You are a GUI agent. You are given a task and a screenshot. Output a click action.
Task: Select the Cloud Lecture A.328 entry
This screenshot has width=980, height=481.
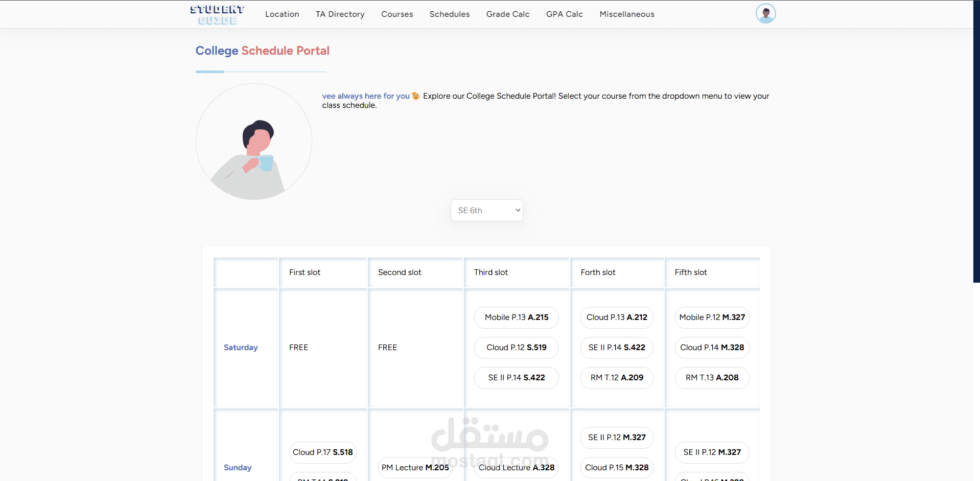(517, 468)
